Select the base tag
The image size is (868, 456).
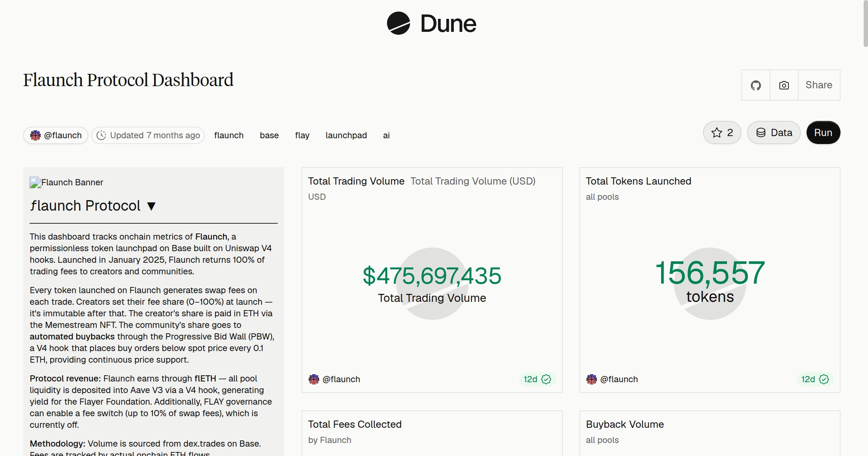click(x=269, y=135)
